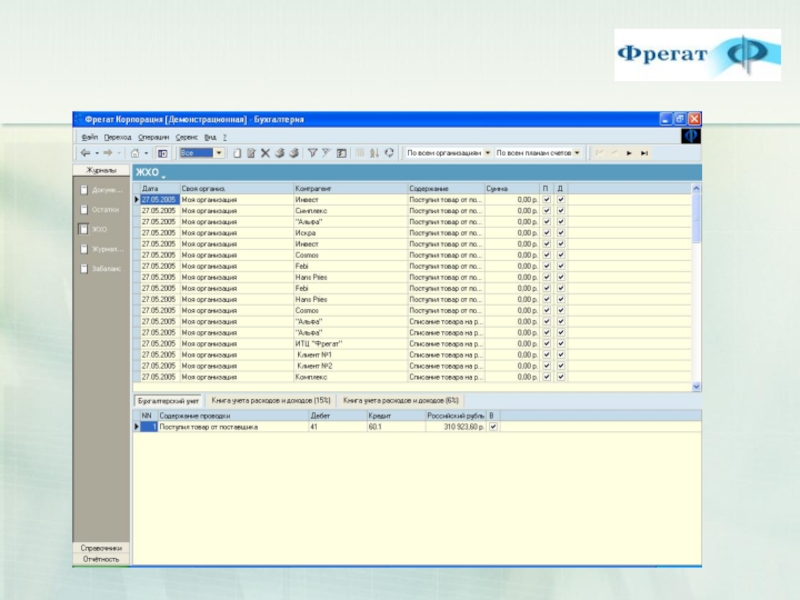The width and height of the screenshot is (800, 600).
Task: Click the Журналы panel button
Action: 101,170
